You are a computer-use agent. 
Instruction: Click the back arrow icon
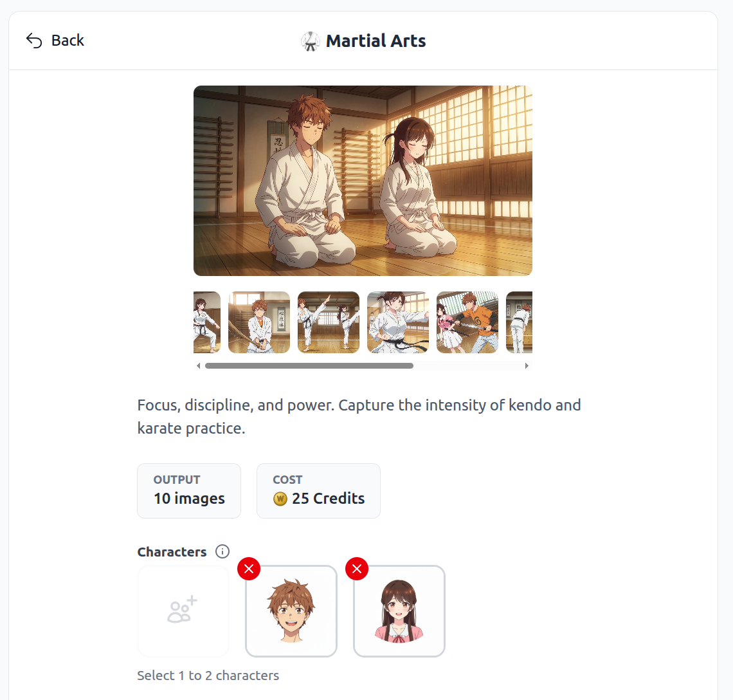point(33,40)
